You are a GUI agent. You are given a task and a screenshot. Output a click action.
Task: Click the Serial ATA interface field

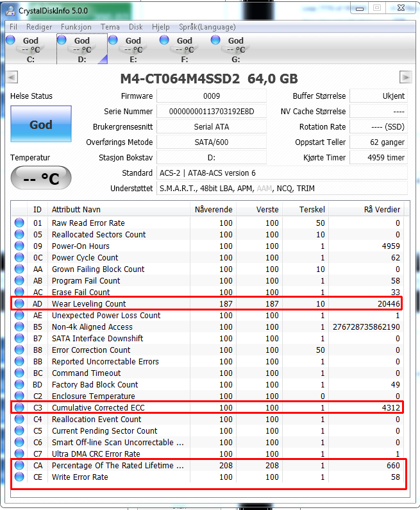[x=212, y=127]
